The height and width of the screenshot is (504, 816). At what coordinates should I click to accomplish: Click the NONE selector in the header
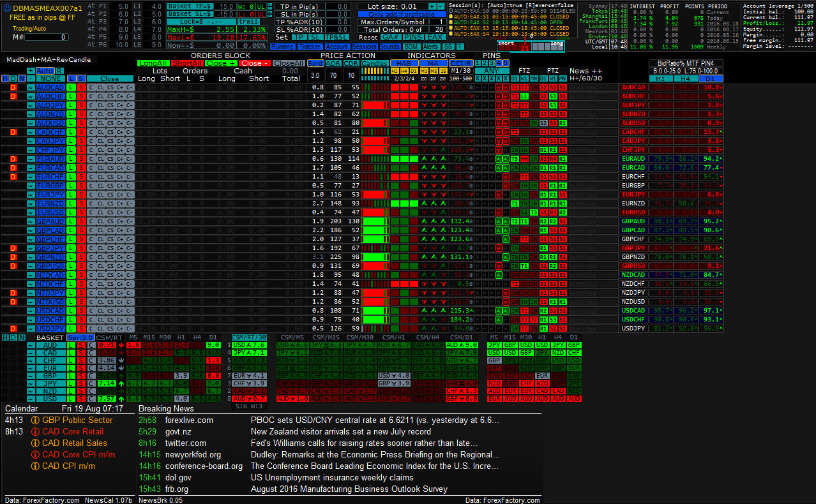click(50, 78)
